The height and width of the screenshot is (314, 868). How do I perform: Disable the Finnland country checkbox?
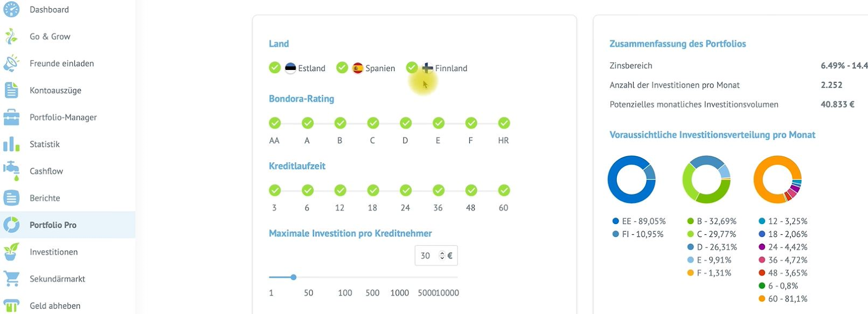coord(412,68)
